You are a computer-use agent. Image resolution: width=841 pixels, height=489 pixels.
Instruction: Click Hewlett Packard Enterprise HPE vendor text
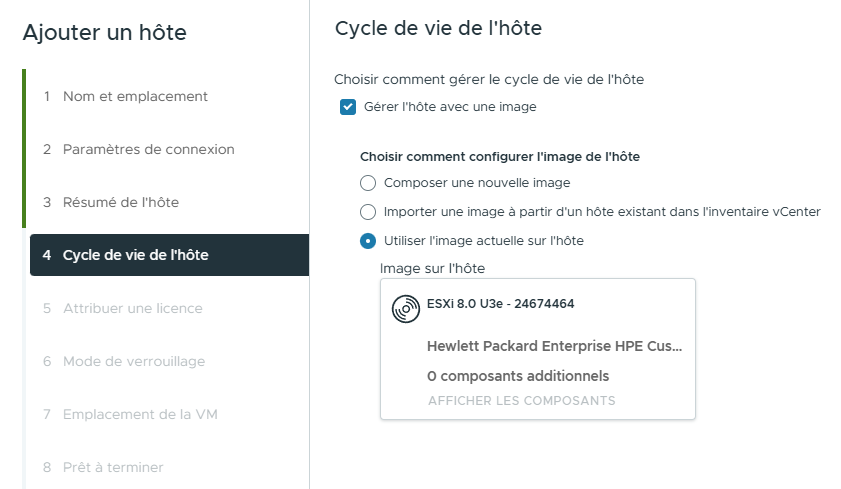554,347
